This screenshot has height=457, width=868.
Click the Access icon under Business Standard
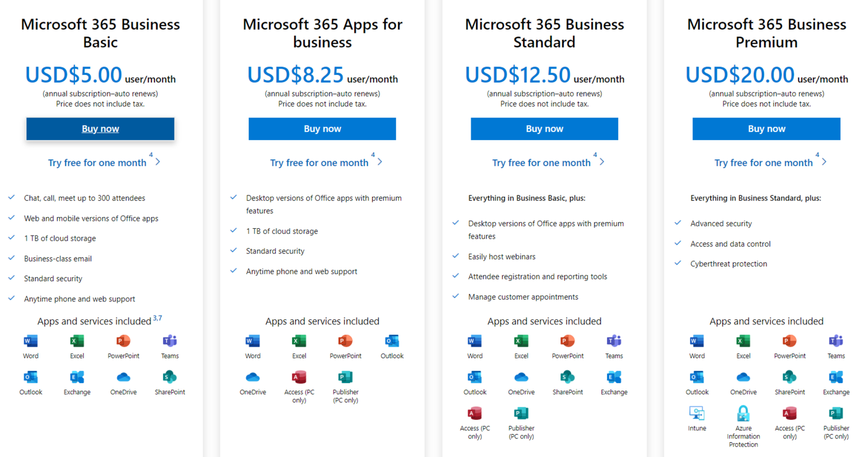[x=475, y=413]
